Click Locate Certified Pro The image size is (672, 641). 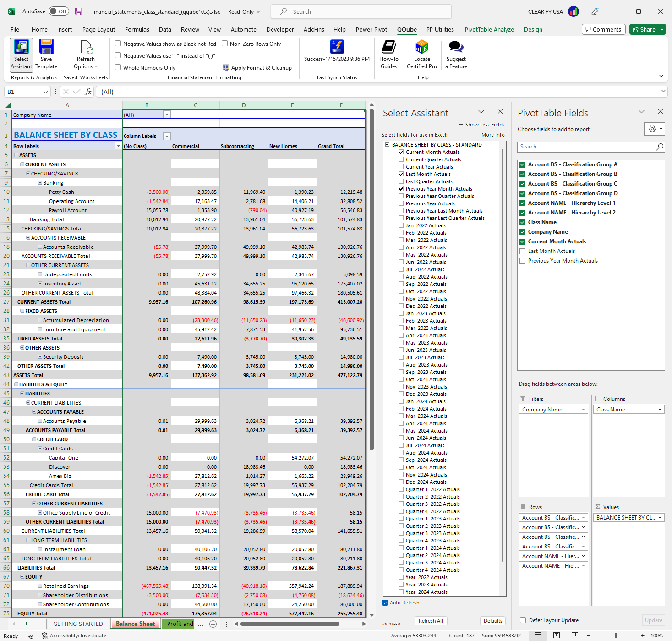421,54
